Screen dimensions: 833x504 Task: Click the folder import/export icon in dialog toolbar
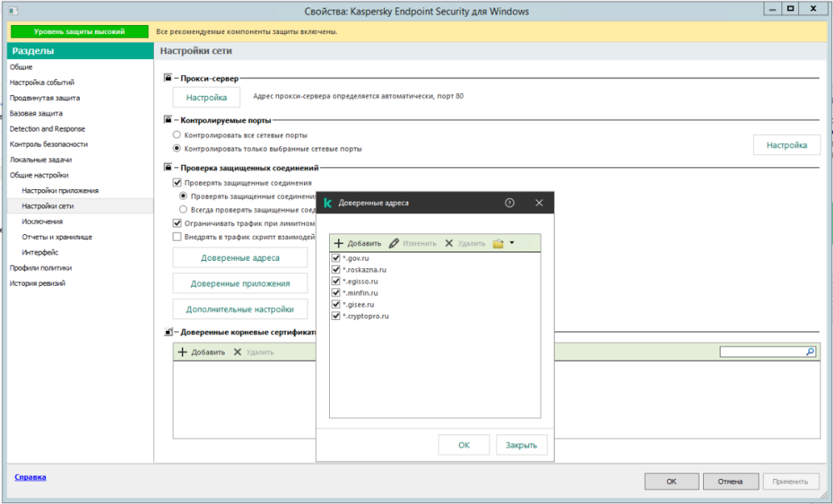point(498,243)
